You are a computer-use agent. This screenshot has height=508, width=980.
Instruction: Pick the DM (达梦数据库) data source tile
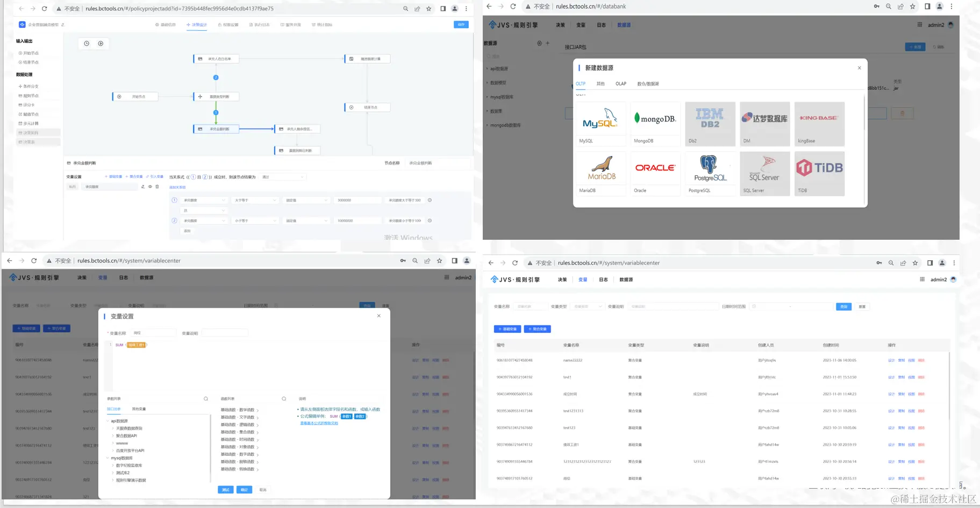click(x=765, y=124)
